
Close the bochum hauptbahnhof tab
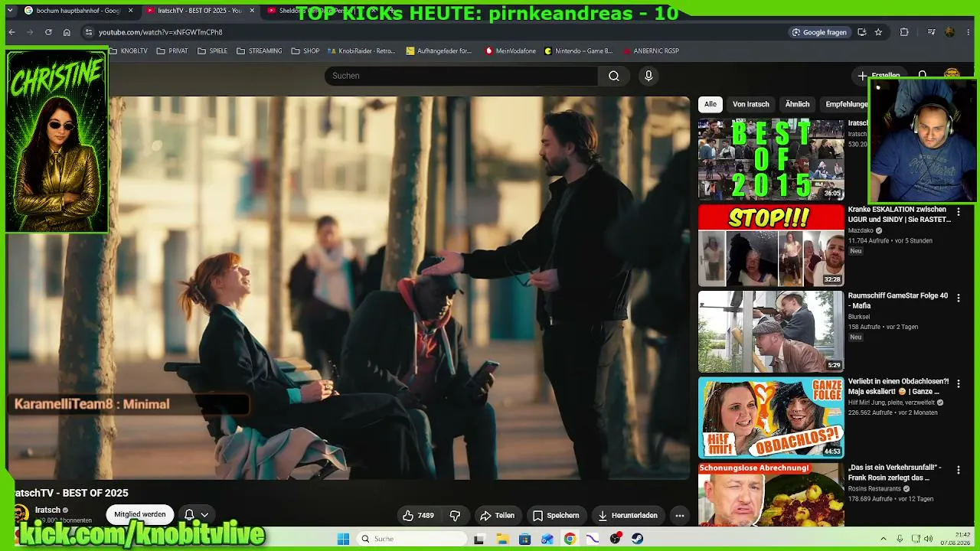(x=130, y=11)
